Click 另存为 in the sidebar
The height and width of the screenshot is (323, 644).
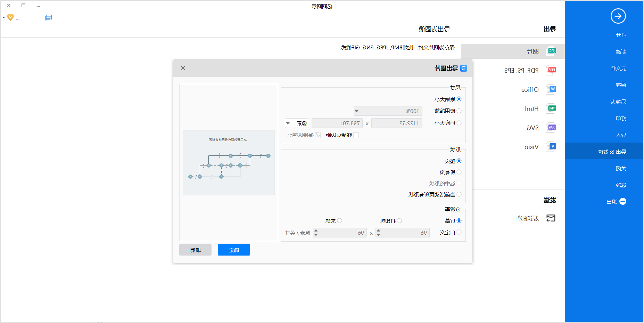(618, 102)
